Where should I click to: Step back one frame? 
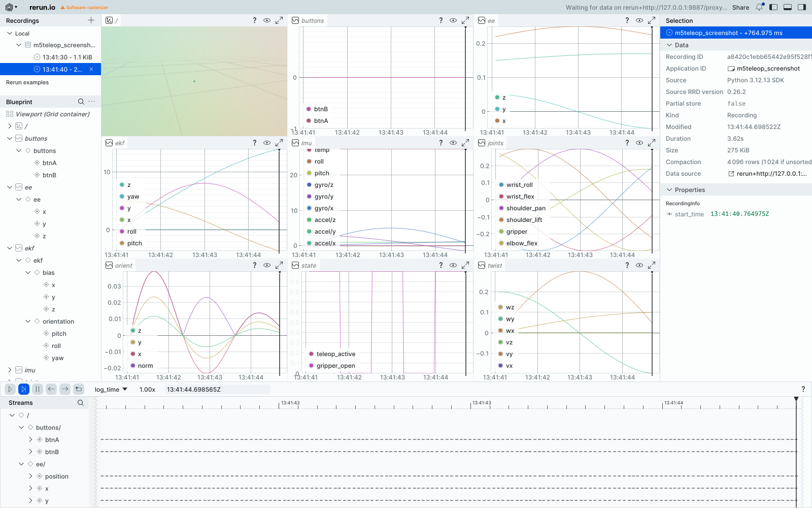click(x=51, y=389)
